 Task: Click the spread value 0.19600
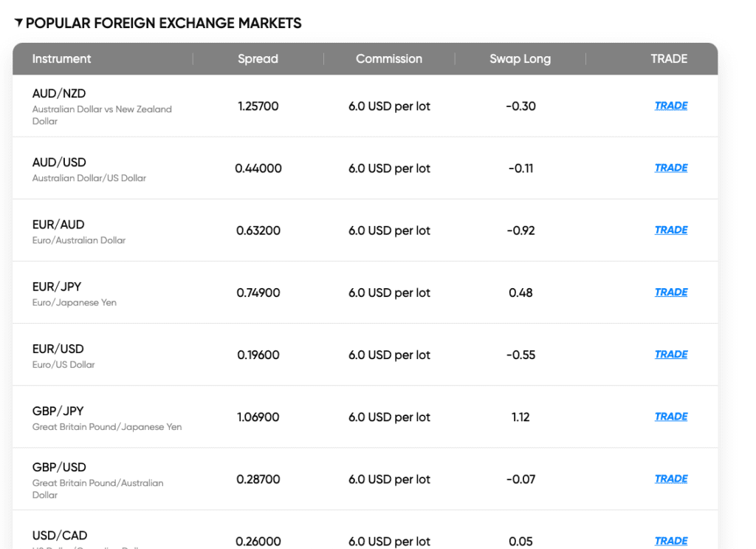pyautogui.click(x=258, y=355)
